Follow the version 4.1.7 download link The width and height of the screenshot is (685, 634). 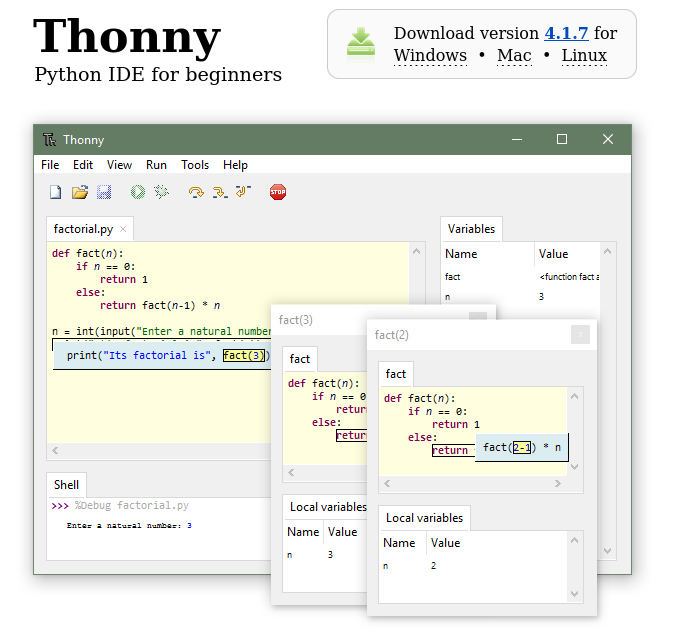[567, 33]
